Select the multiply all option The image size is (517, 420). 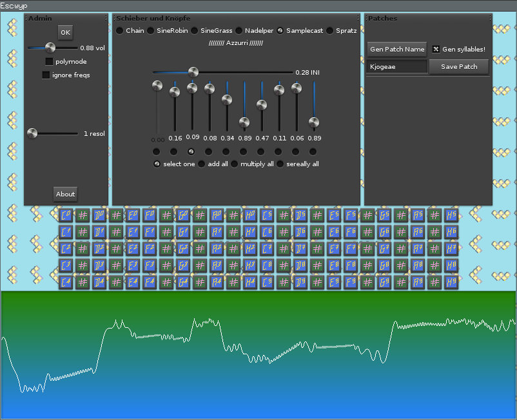[235, 164]
